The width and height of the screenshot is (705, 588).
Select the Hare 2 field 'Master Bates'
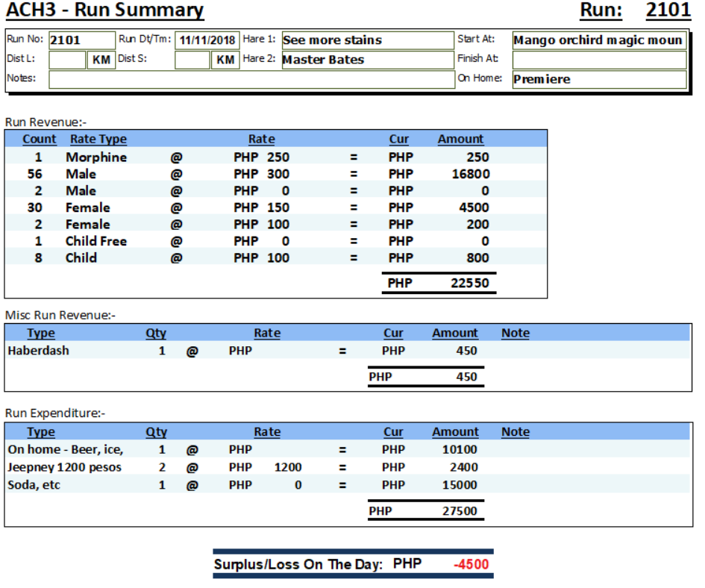click(367, 60)
